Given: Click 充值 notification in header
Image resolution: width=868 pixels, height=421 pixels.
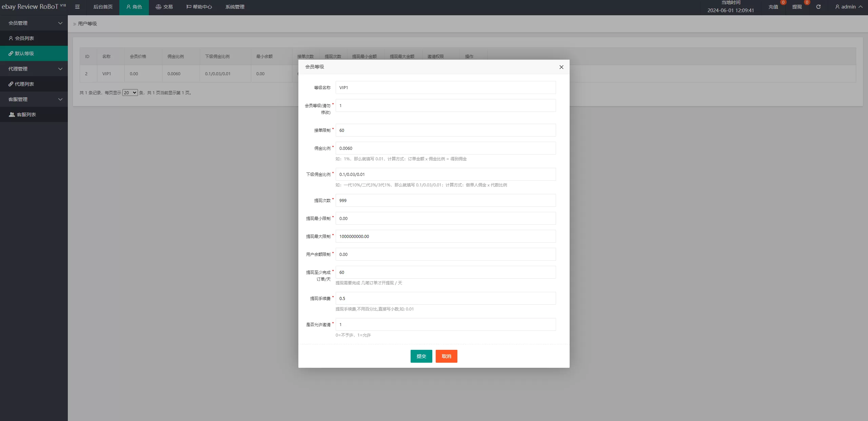Looking at the screenshot, I should pyautogui.click(x=773, y=7).
